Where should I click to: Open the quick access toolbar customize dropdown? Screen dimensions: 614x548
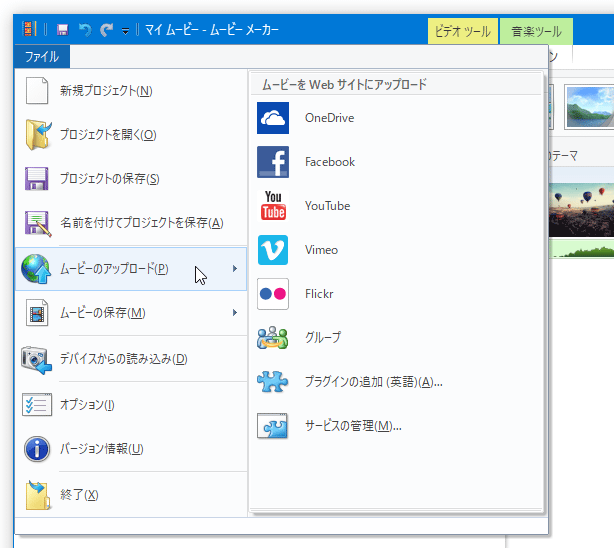[125, 31]
